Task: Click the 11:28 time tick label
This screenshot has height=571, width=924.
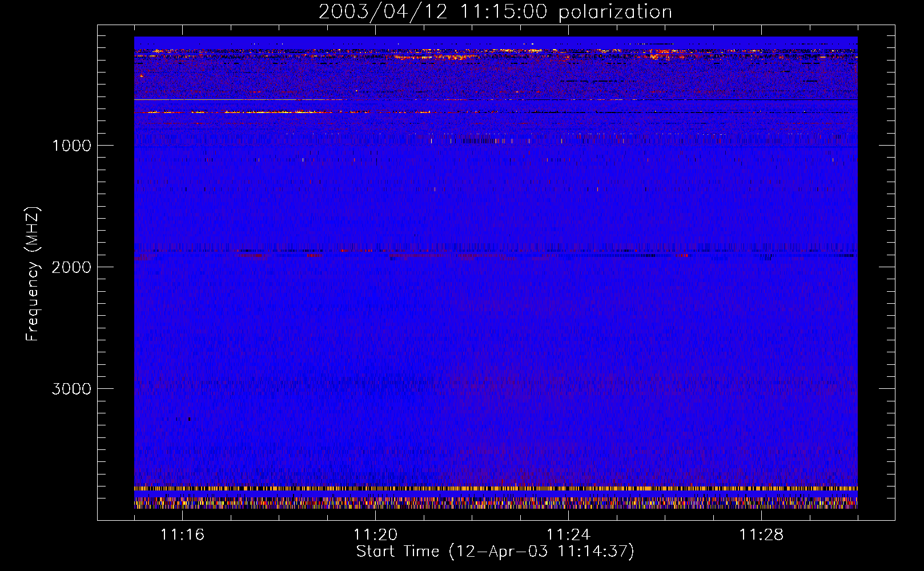Action: pyautogui.click(x=761, y=534)
